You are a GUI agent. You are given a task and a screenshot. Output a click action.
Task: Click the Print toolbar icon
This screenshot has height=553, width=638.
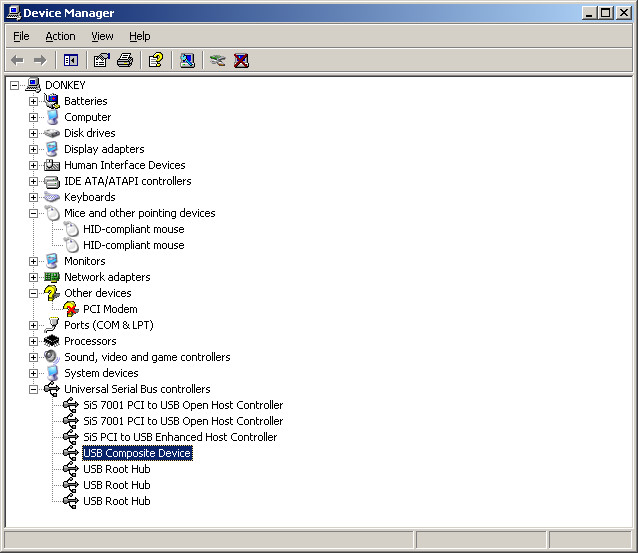point(125,60)
